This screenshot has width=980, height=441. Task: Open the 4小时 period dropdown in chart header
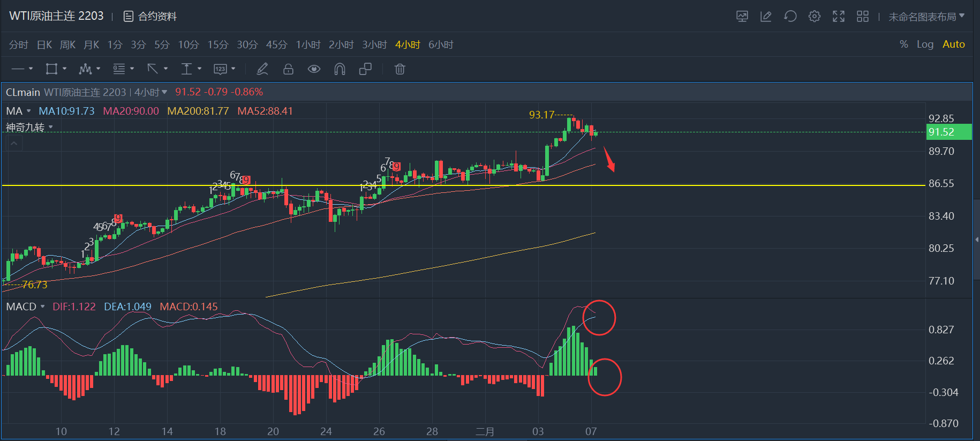[150, 92]
